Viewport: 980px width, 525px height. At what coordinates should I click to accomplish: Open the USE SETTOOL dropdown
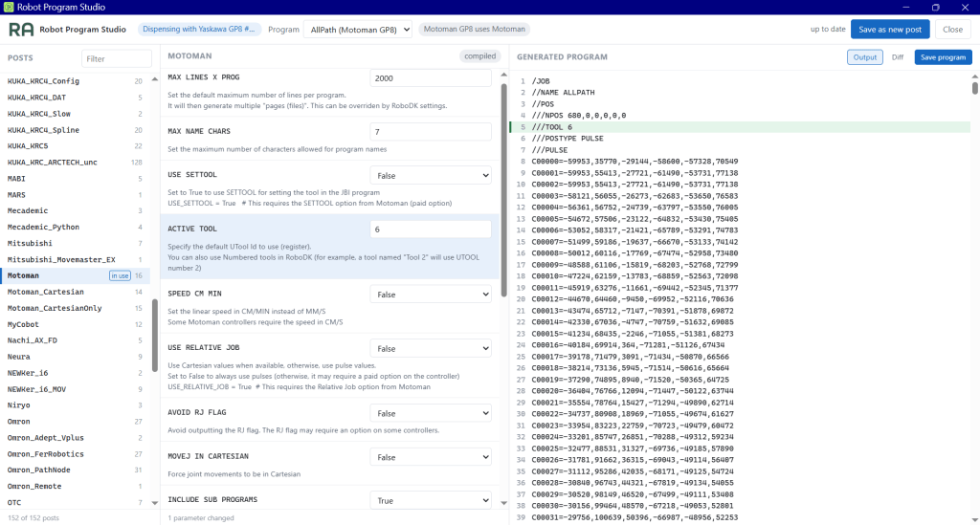click(431, 175)
